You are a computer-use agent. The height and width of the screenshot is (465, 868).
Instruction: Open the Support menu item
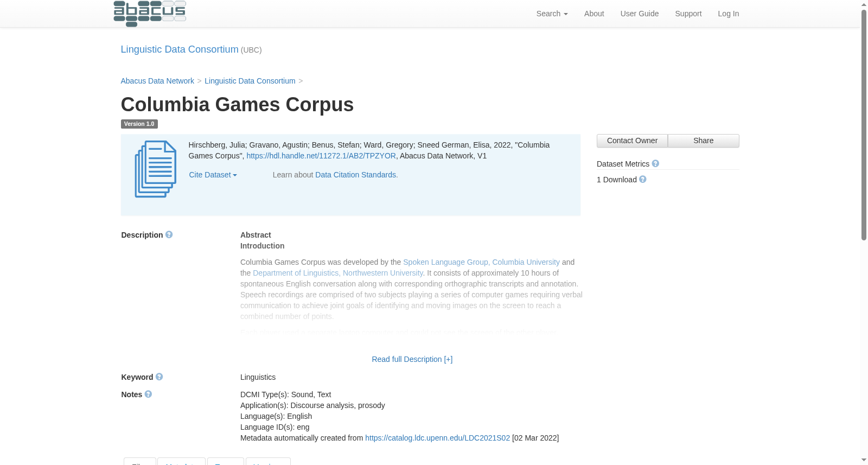pos(688,14)
